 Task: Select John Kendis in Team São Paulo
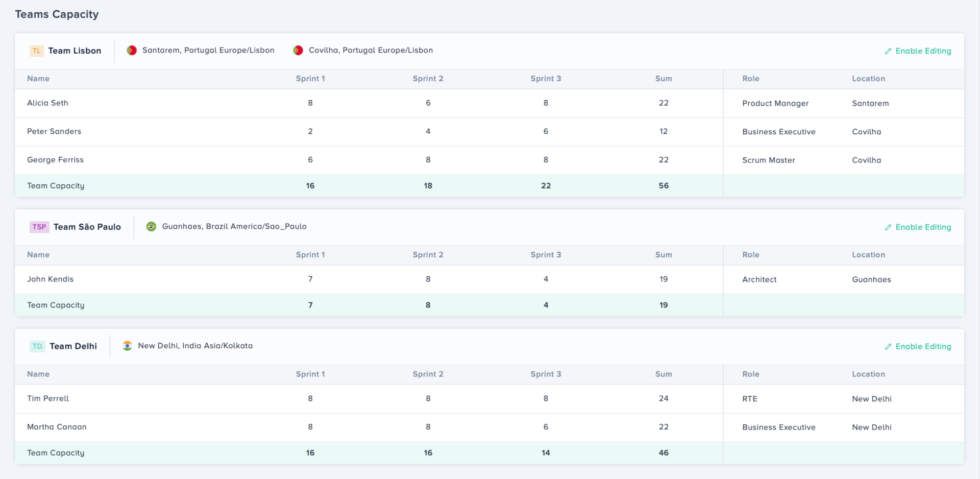tap(51, 279)
